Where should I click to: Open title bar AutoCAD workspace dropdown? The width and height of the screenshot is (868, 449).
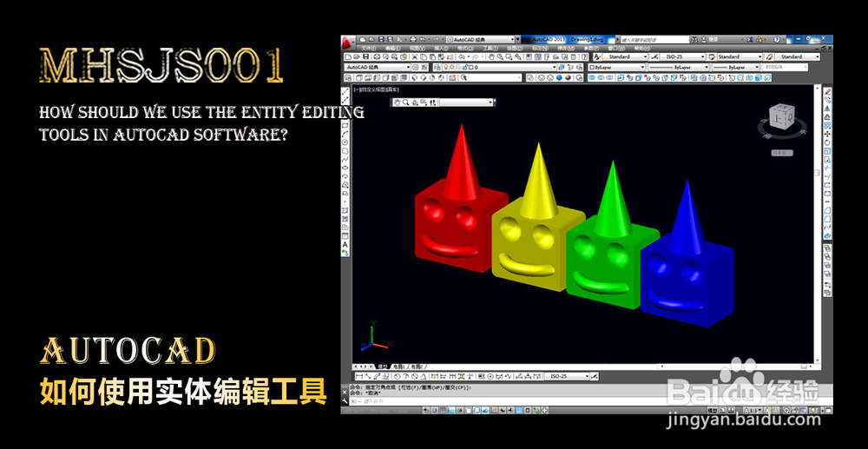(x=481, y=39)
